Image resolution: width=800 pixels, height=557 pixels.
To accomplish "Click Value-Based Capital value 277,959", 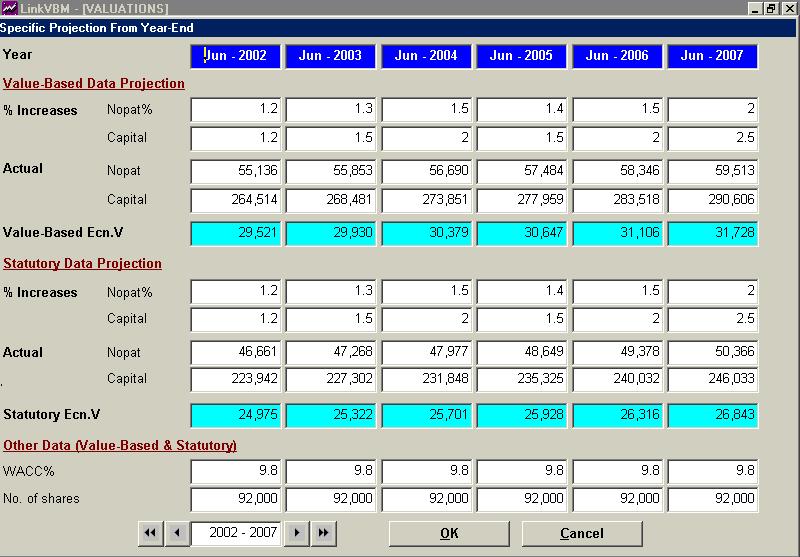I will [521, 200].
